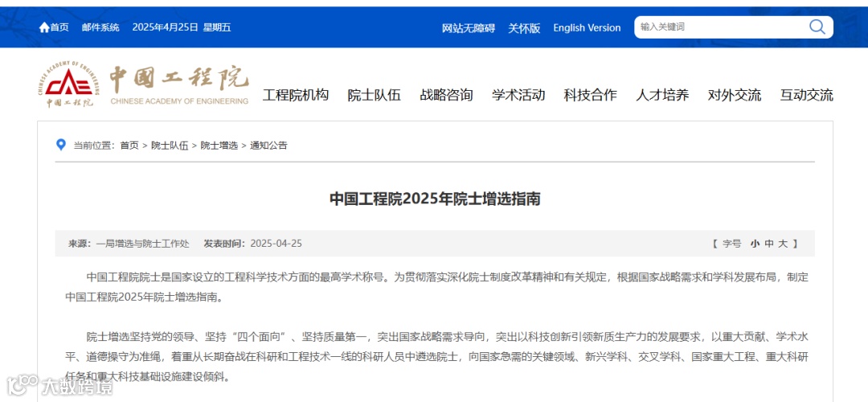Click the CAE logo emblem
The image size is (868, 402).
(x=69, y=84)
